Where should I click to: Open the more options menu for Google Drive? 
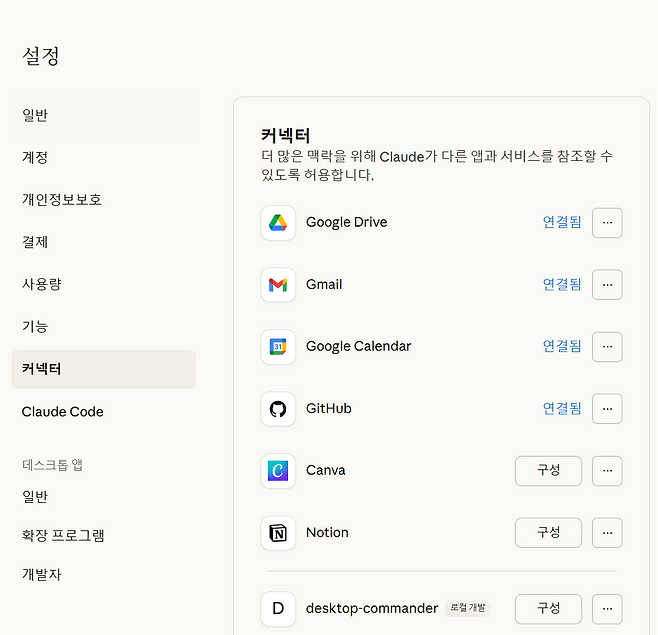point(607,223)
